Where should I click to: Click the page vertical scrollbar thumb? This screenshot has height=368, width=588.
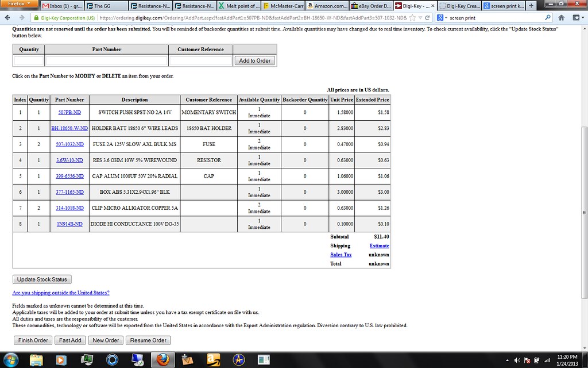[x=584, y=213]
